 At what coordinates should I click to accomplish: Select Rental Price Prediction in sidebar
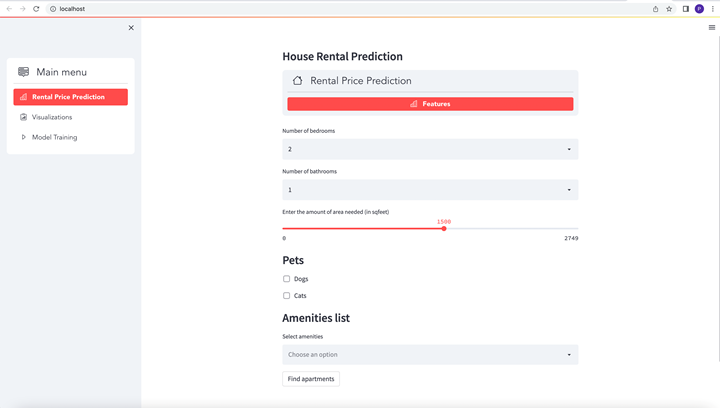coord(70,97)
